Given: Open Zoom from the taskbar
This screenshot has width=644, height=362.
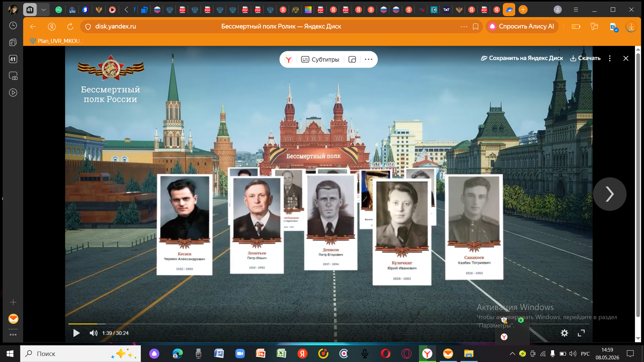Looking at the screenshot, I should click(x=240, y=354).
